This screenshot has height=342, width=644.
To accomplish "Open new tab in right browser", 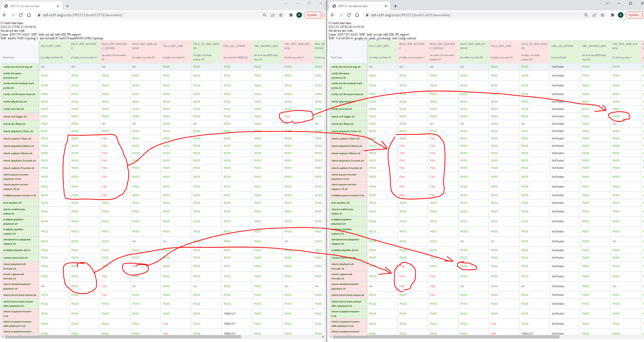I will (396, 6).
